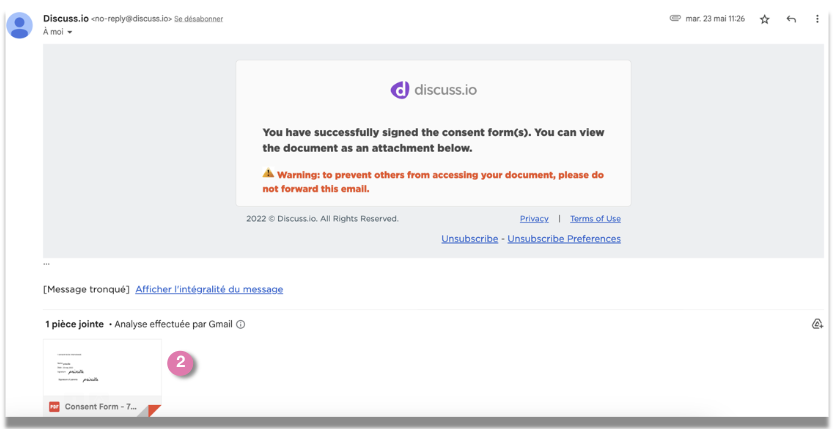Star this Discuss.io email
836x429 pixels.
click(x=765, y=19)
